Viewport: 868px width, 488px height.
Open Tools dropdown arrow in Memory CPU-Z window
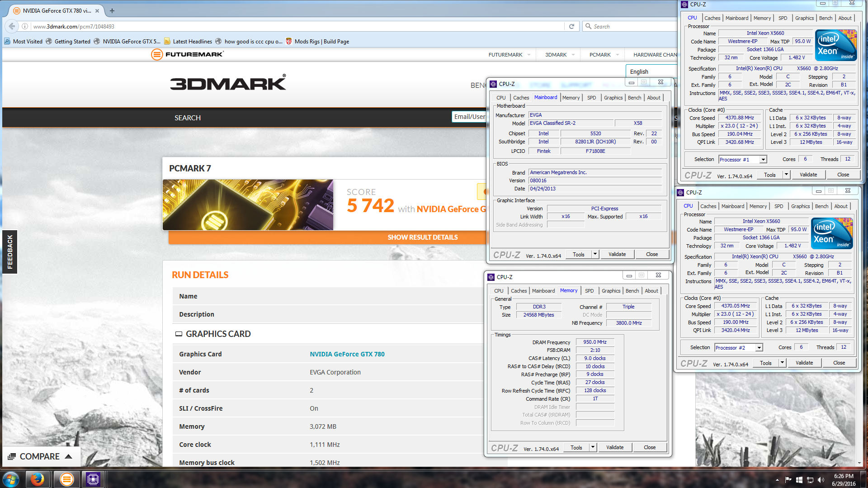593,447
